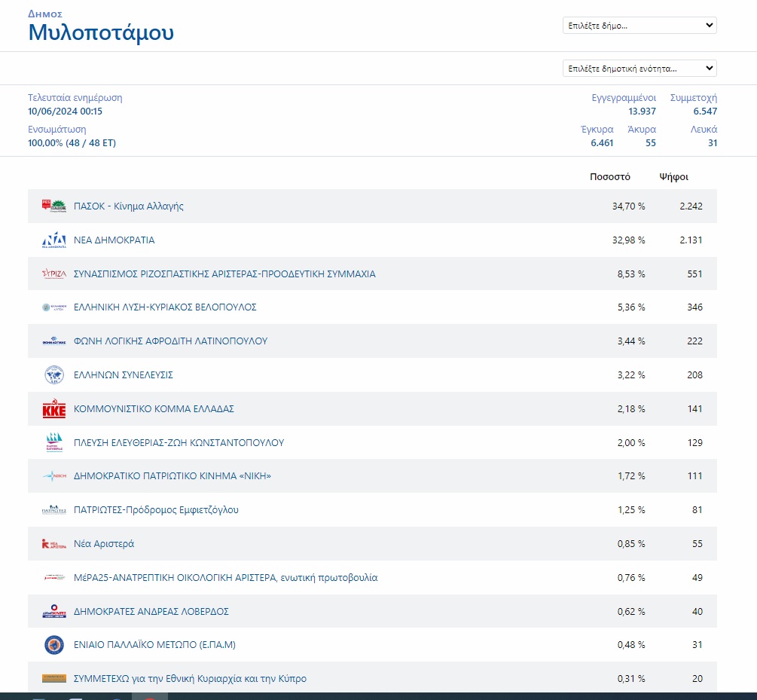Click the ΠΛΕΥΣΗ ΕΛΕΥΘΕΡΙΑΣ ship logo
The height and width of the screenshot is (700, 757).
[54, 442]
